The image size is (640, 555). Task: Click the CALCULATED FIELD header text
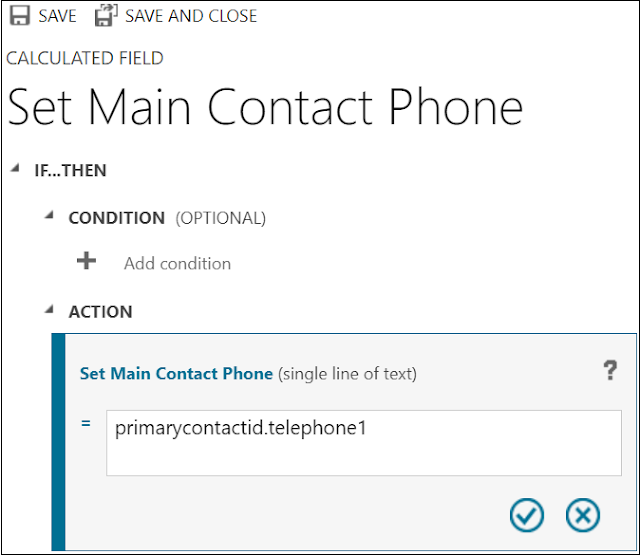(x=85, y=58)
